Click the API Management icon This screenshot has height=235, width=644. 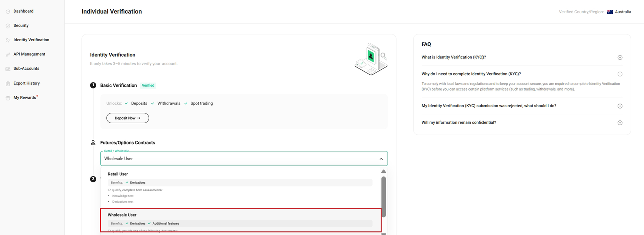pos(8,54)
